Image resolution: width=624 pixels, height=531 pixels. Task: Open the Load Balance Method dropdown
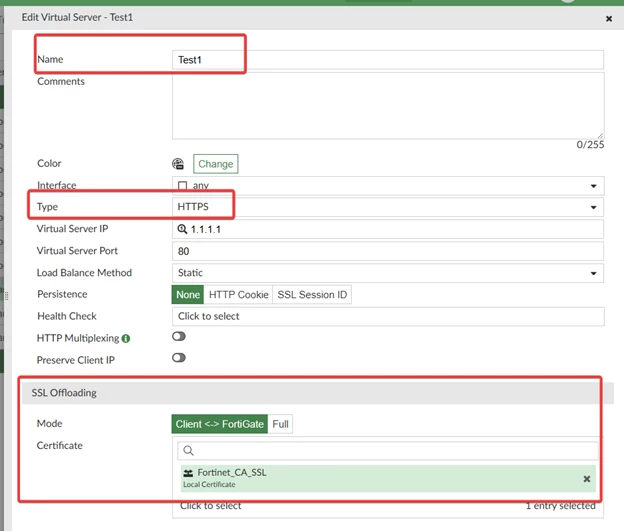388,273
